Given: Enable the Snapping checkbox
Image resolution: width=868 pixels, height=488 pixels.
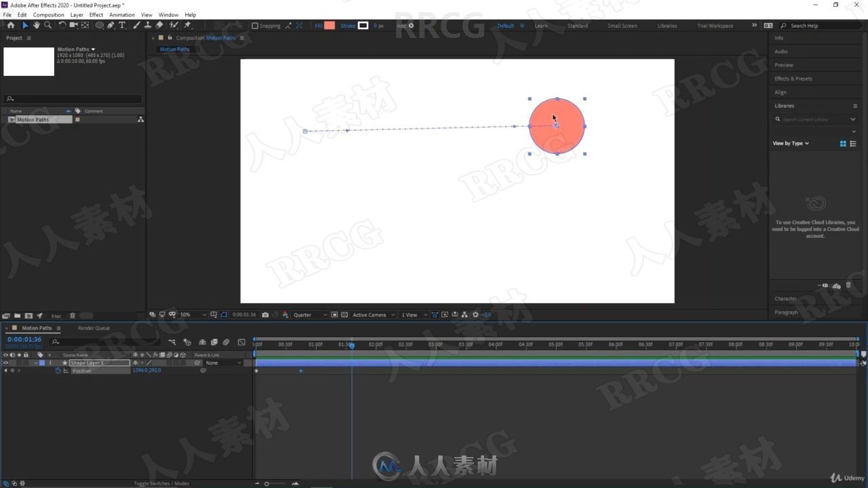Looking at the screenshot, I should click(x=255, y=26).
